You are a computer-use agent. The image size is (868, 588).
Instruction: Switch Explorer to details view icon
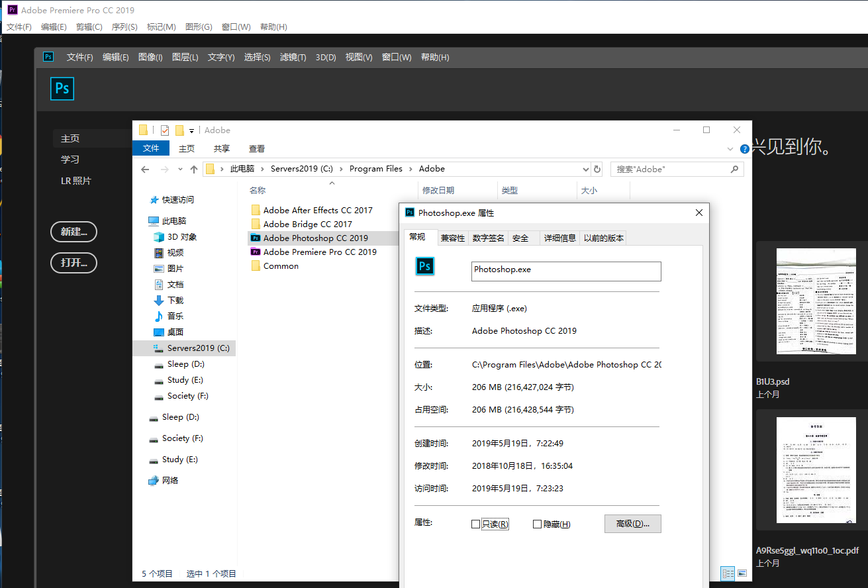pos(728,573)
